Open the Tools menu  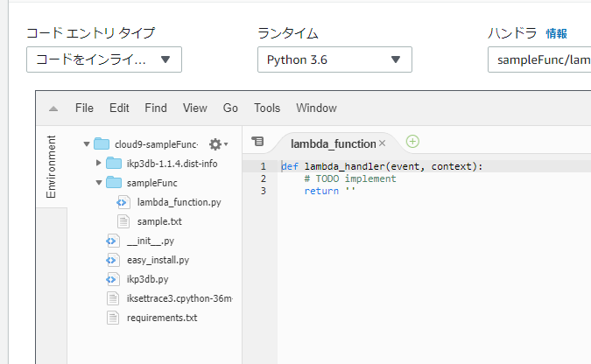(267, 108)
